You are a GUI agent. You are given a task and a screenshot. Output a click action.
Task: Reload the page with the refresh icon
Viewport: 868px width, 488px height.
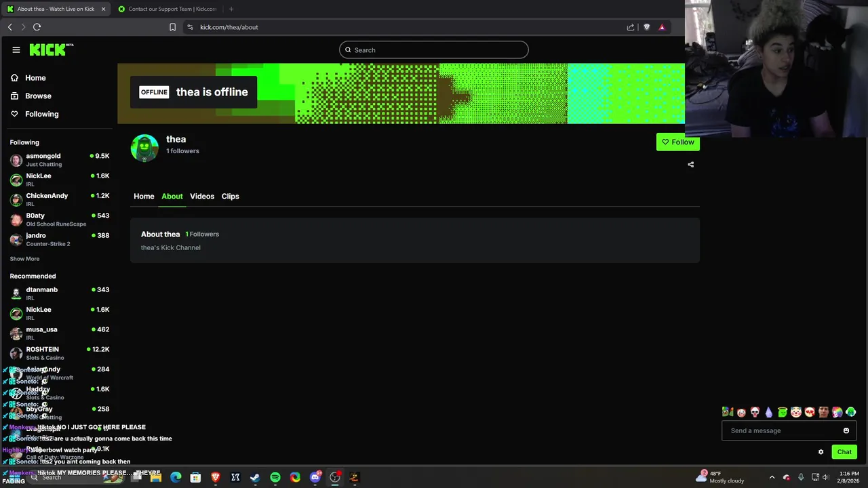(x=37, y=27)
